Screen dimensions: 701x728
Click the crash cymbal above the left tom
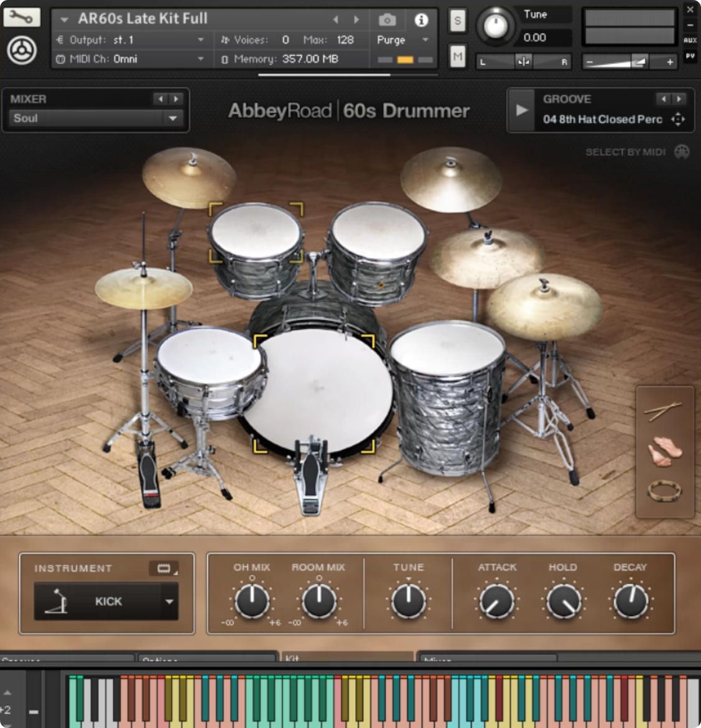[189, 177]
